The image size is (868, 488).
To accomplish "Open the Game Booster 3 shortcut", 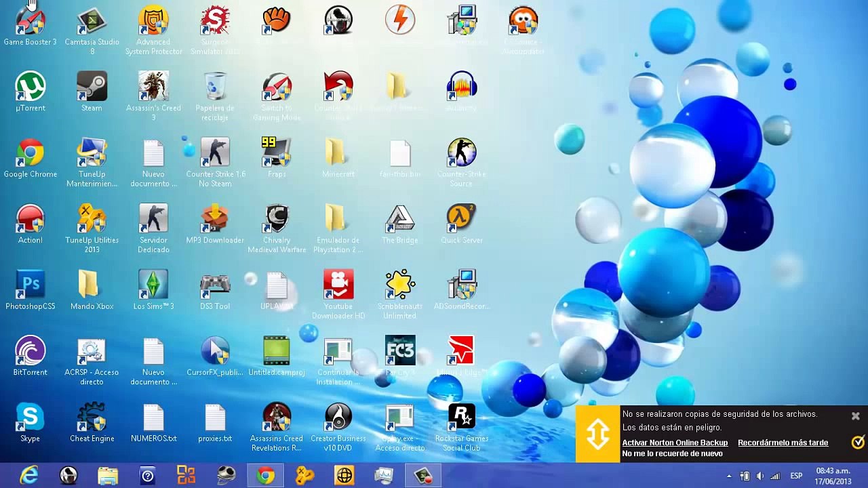I will tap(31, 26).
